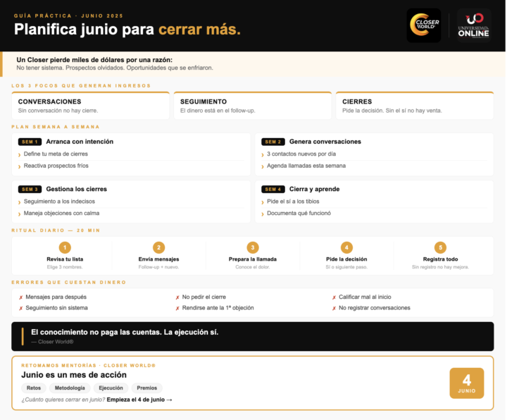The width and height of the screenshot is (507, 420).
Task: Click the SEM 1 badge
Action: [x=30, y=142]
